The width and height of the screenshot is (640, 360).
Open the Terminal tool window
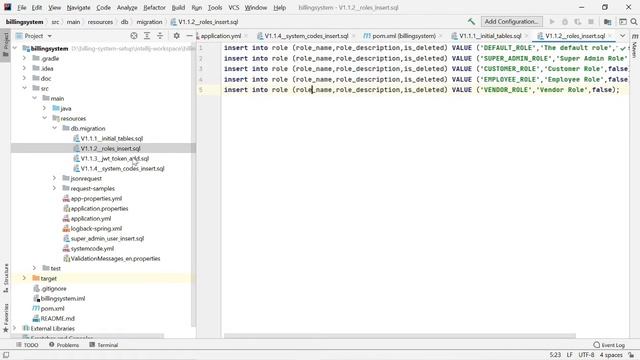click(x=104, y=345)
